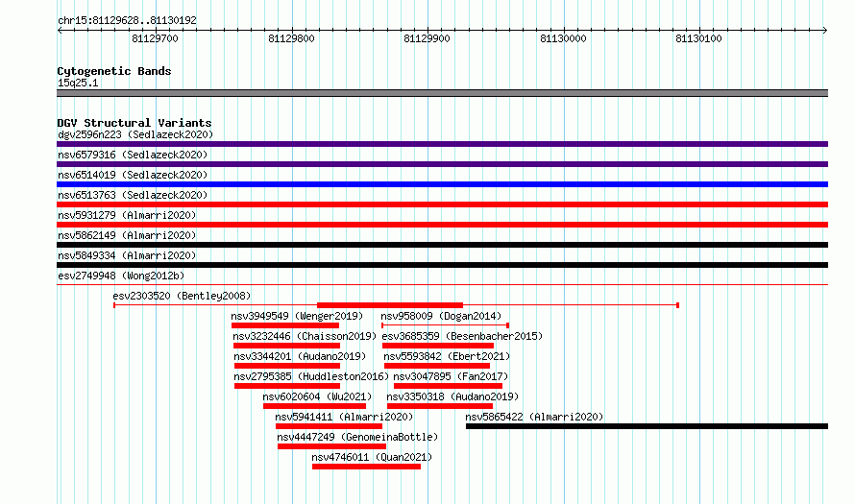
Task: Select nsv2795385 (Huddleston2016) label
Action: coord(311,376)
